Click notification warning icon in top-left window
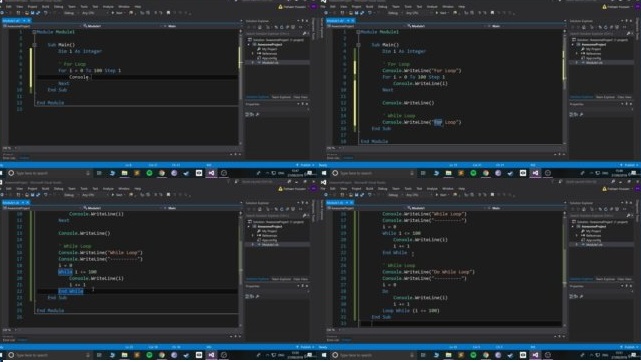Viewport: 641px width, 362px height. point(280,7)
